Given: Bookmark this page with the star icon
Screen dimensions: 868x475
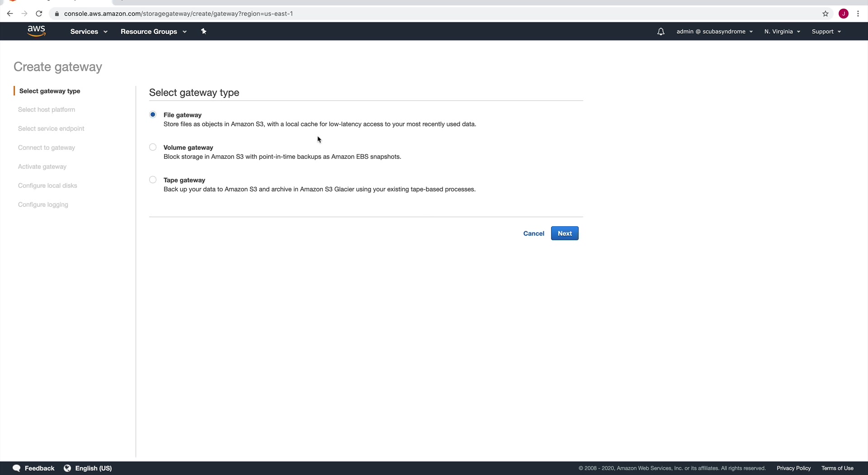Looking at the screenshot, I should tap(826, 14).
